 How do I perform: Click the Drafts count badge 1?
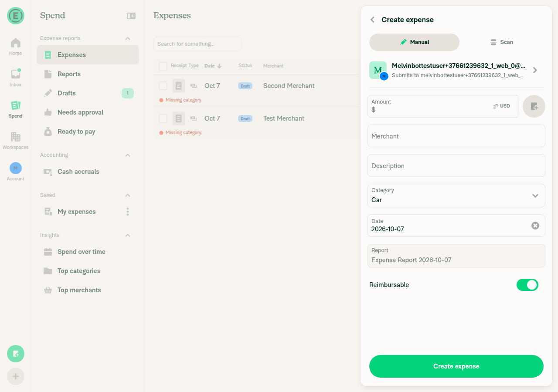pos(128,93)
